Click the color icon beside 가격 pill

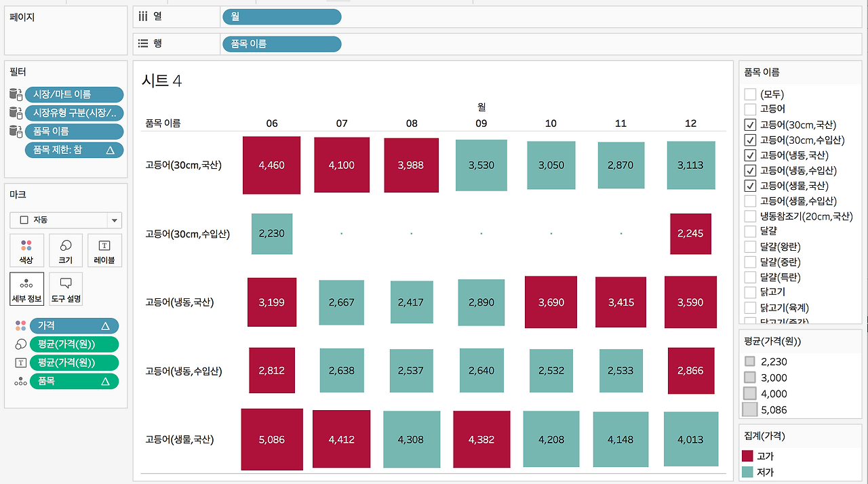tap(20, 326)
